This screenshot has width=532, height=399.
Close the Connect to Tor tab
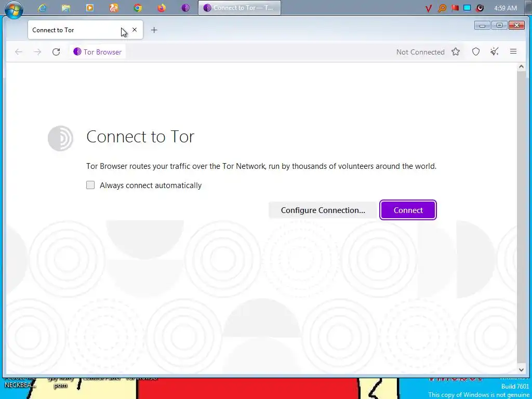pos(135,30)
